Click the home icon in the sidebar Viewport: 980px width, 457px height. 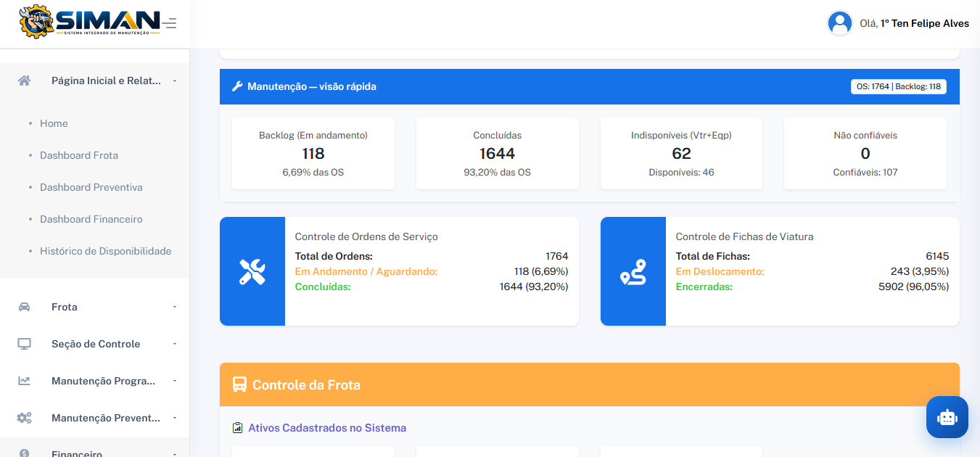click(x=24, y=81)
